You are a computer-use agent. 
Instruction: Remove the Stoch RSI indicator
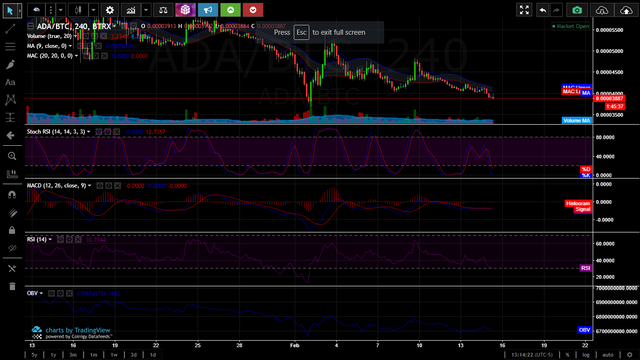[117, 132]
